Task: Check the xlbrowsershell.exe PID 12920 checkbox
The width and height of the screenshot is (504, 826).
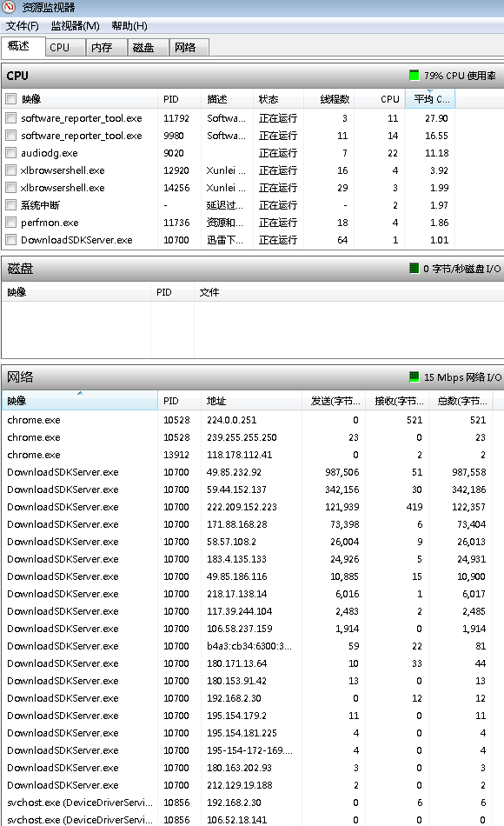Action: point(10,170)
